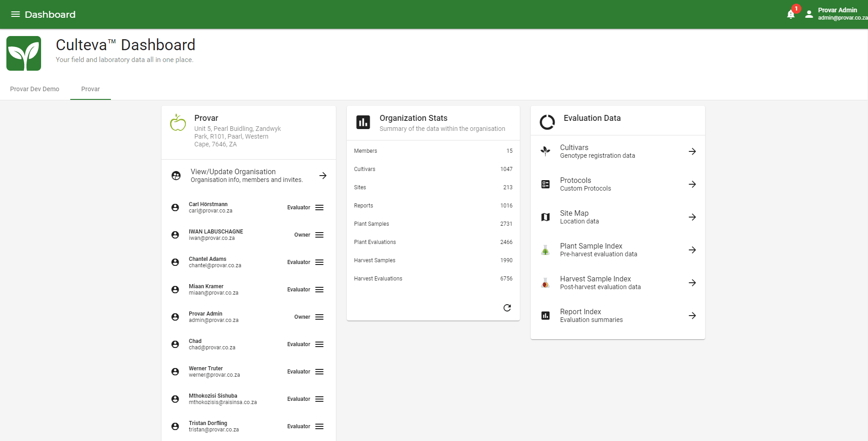Click the View/Update Organisation group icon
Image resolution: width=868 pixels, height=441 pixels.
click(176, 176)
